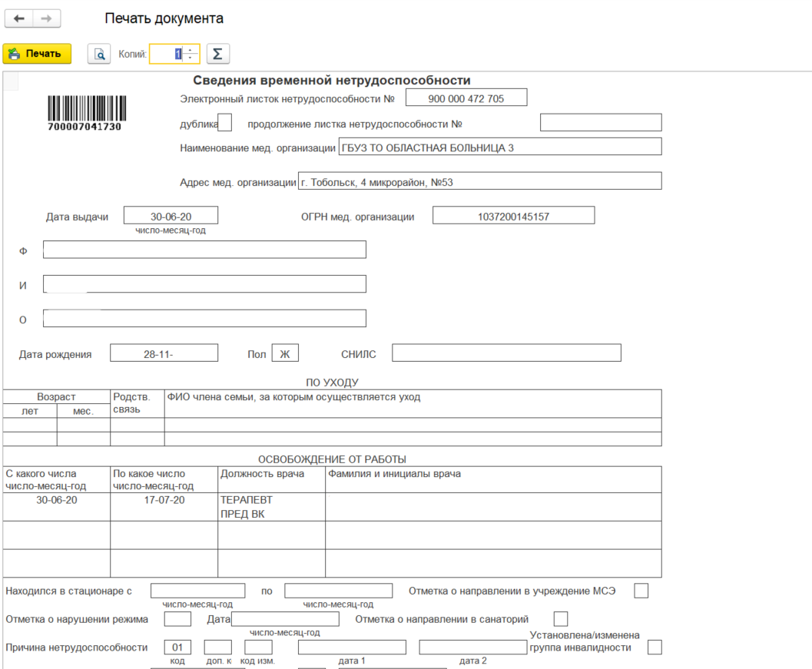Click the forward navigation arrow
Viewport: 812px width, 669px height.
(46, 18)
